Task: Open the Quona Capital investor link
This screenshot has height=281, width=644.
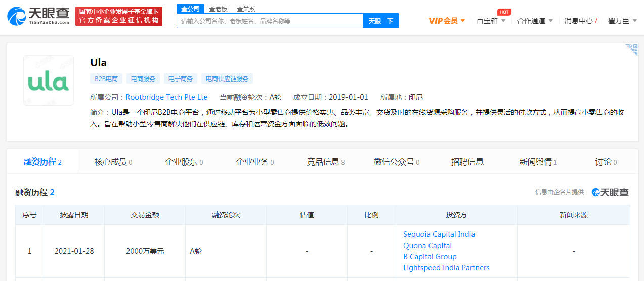Action: 427,246
